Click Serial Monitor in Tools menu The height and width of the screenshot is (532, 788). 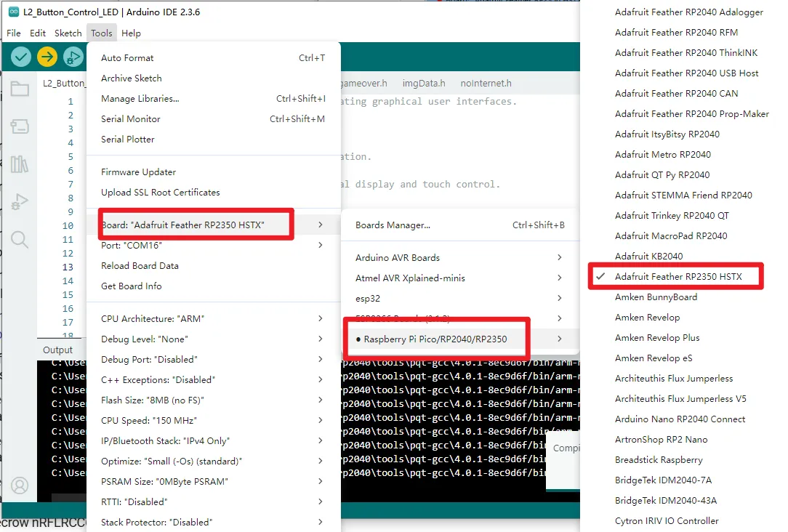point(131,119)
